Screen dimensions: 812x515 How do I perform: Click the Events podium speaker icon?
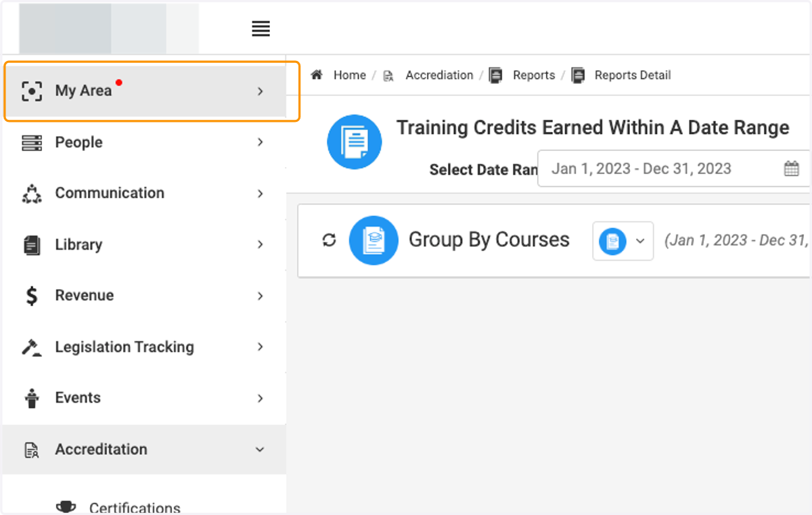(32, 398)
